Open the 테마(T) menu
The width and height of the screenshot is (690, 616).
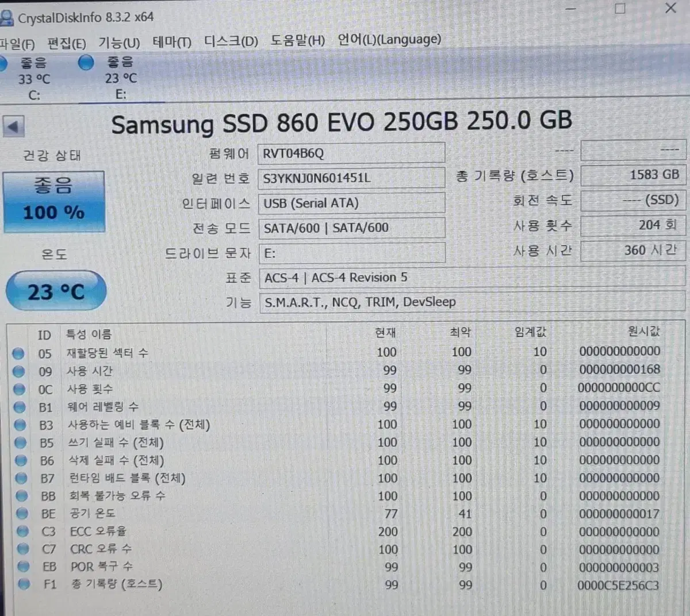pyautogui.click(x=172, y=42)
